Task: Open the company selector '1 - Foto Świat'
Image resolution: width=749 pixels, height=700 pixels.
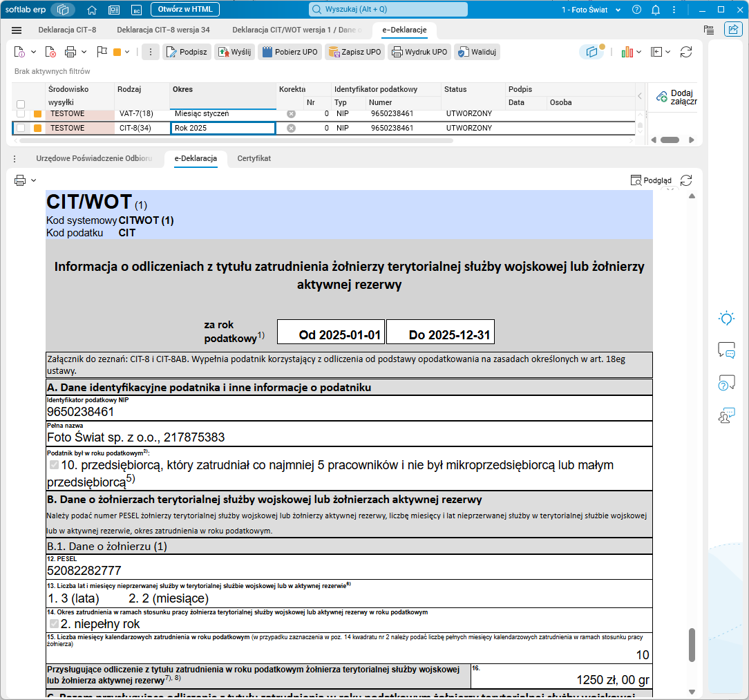Action: click(590, 10)
